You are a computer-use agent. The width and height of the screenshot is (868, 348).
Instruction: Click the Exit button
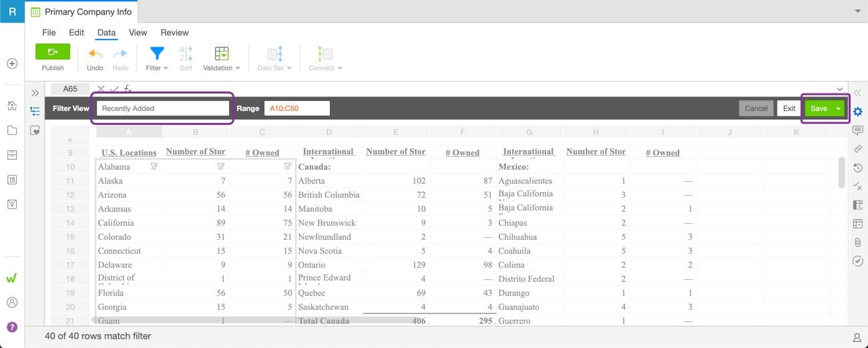789,108
